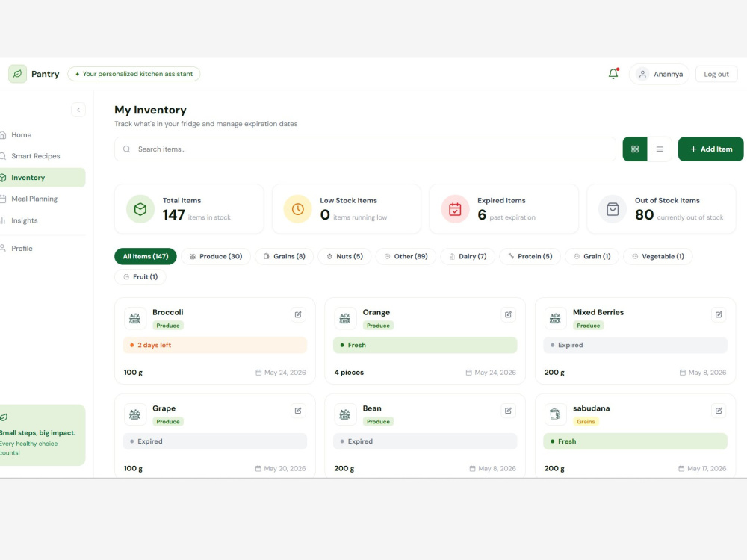The width and height of the screenshot is (747, 560).
Task: Click the 80 out of stock count
Action: [x=644, y=215]
